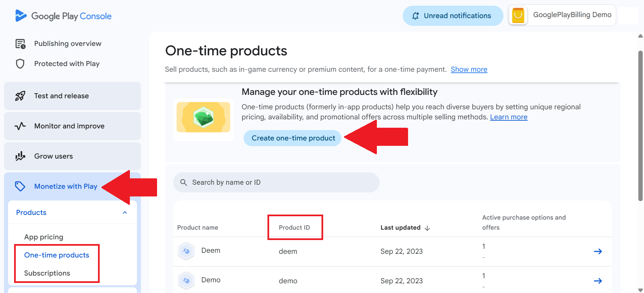This screenshot has width=644, height=293.
Task: Click the Product ID column header
Action: [294, 228]
